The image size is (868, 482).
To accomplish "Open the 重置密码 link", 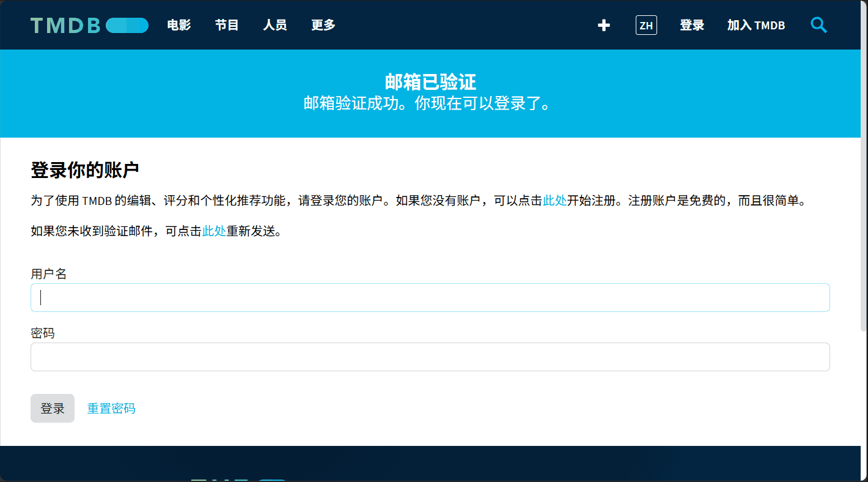I will (111, 409).
